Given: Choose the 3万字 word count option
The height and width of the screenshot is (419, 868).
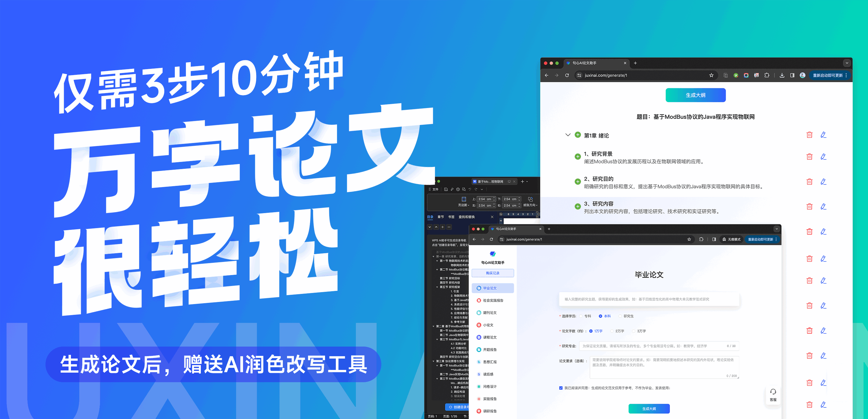Looking at the screenshot, I should [x=633, y=331].
